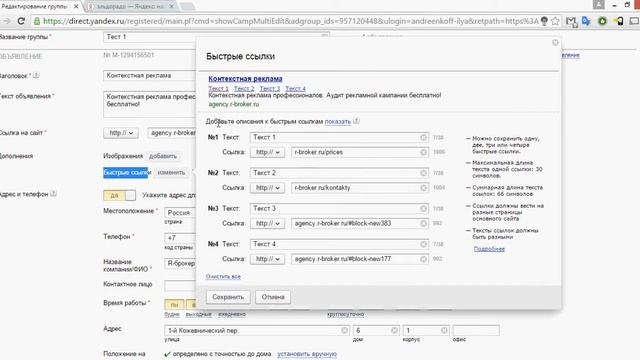Click the будни schedule link

point(172,314)
